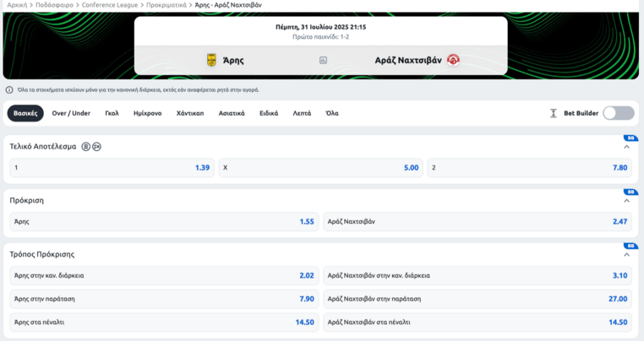Viewport: 644px width, 341px height.
Task: Click the match date Πέμπτη, 31 Ιουλίου 2025 21:15
Action: pos(321,27)
